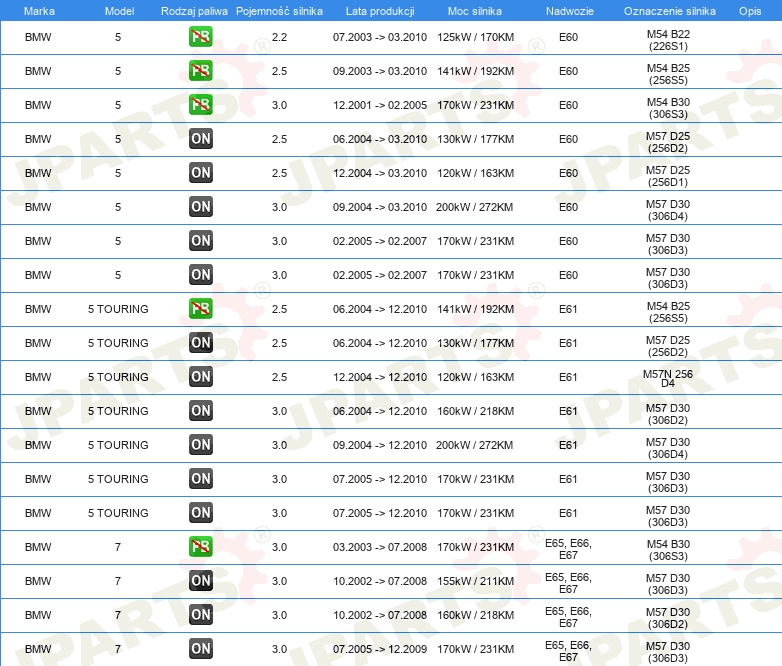Click the Model column header
This screenshot has height=666, width=782.
coord(119,11)
